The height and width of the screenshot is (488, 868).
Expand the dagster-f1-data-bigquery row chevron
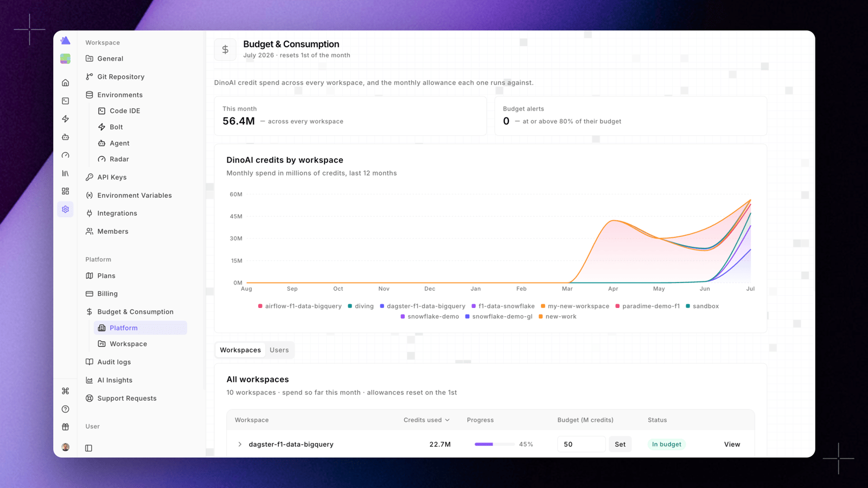pos(240,444)
